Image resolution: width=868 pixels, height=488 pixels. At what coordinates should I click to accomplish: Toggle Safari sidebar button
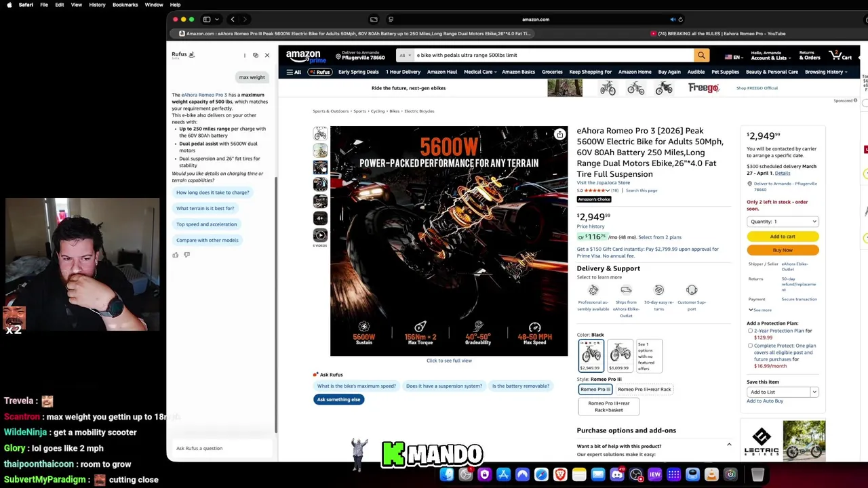tap(207, 20)
